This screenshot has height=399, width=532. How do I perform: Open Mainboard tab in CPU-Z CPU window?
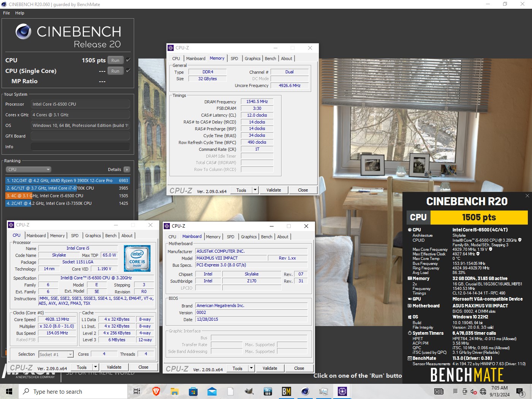click(36, 236)
